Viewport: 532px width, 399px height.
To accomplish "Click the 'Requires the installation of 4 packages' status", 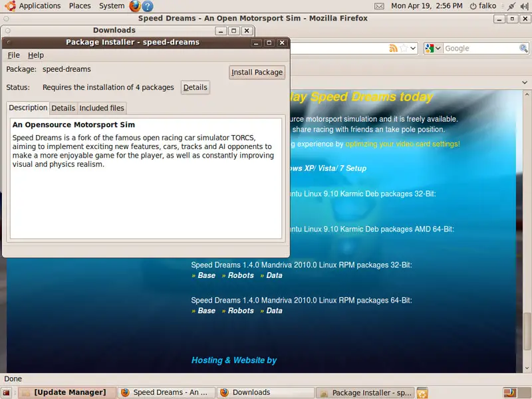I will (x=108, y=87).
